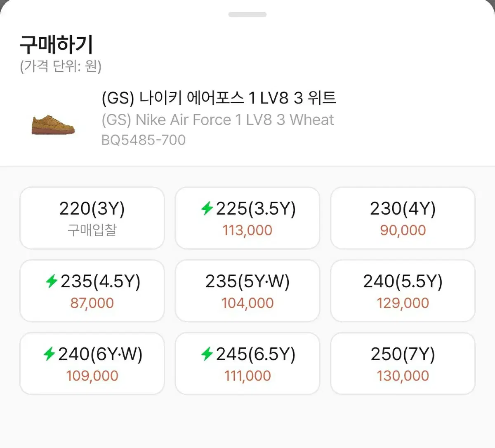Screen dimensions: 495x448
Task: Tap the lightning icon on 225(3.5Y)
Action: pos(207,209)
